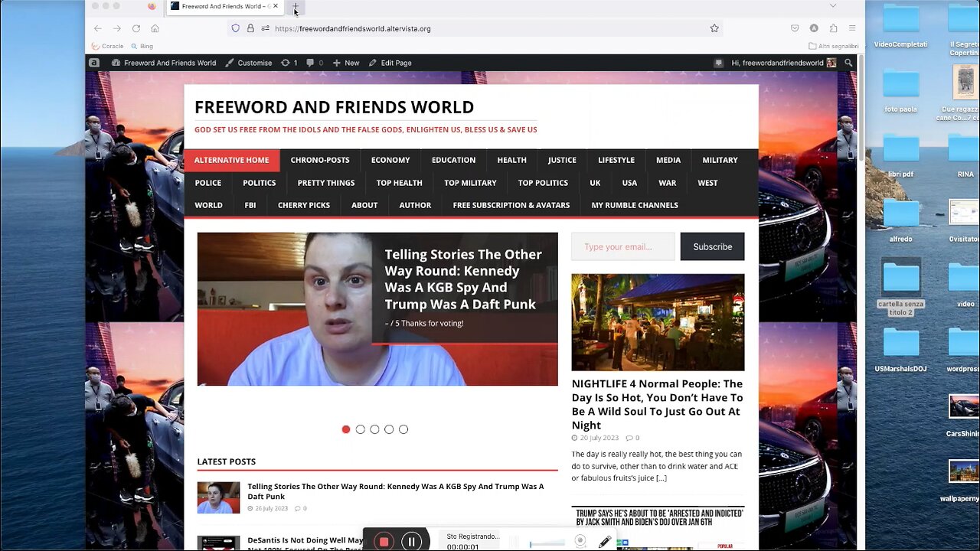Bookmark this page with the star icon
Screen dimensions: 980x551
point(714,28)
